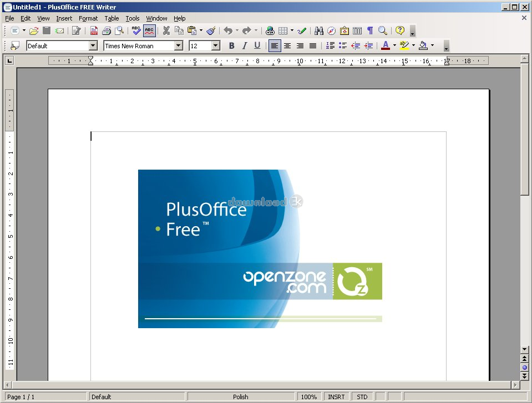Run the Spellcheck tool
This screenshot has width=532, height=403.
tap(136, 31)
